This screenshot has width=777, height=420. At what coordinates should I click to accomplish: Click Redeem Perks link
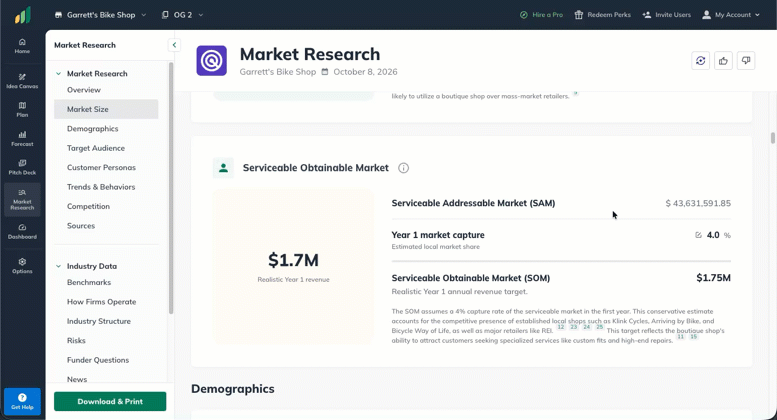tap(603, 15)
